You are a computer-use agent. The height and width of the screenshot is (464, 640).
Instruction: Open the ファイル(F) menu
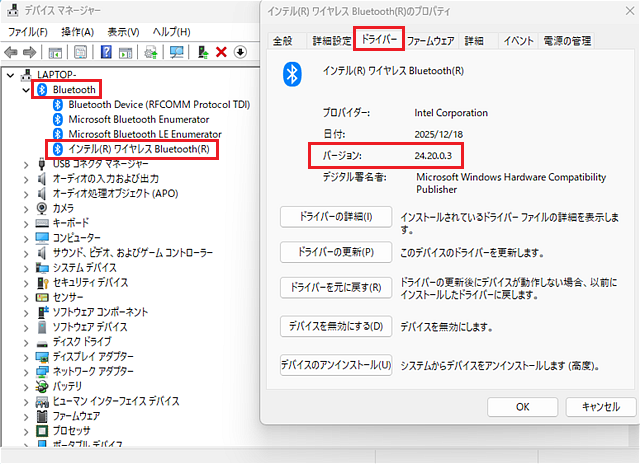28,32
